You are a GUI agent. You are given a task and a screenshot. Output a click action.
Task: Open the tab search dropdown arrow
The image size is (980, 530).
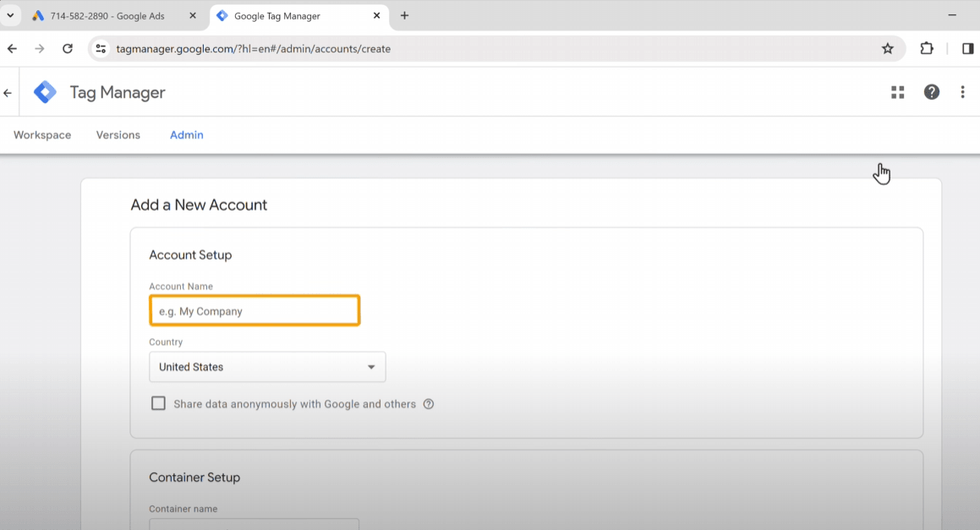pos(10,16)
